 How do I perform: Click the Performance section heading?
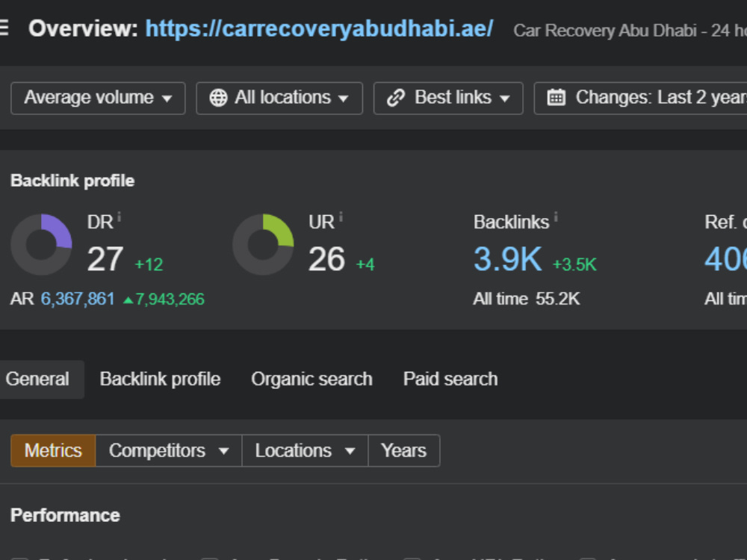65,515
